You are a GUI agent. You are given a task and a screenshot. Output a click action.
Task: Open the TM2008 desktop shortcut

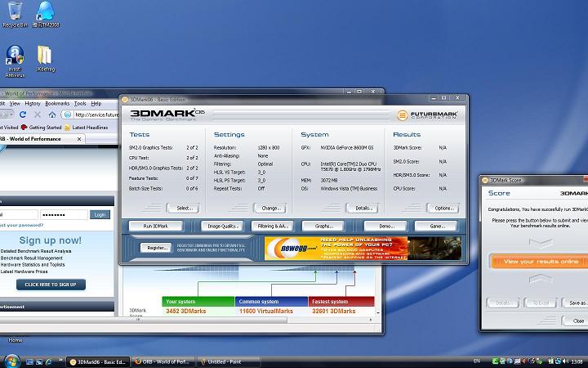pos(47,12)
